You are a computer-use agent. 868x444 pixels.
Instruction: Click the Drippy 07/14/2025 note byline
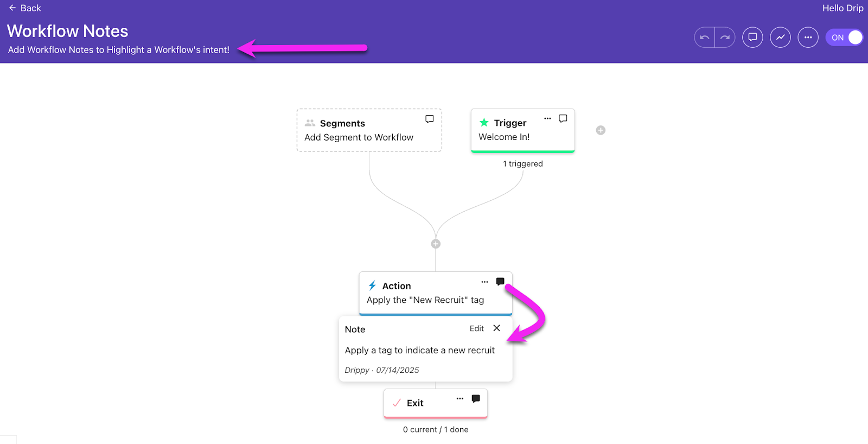pyautogui.click(x=382, y=370)
